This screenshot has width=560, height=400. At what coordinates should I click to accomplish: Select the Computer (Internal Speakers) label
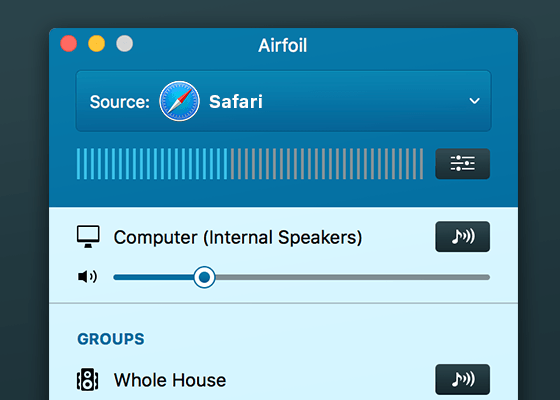(x=238, y=237)
